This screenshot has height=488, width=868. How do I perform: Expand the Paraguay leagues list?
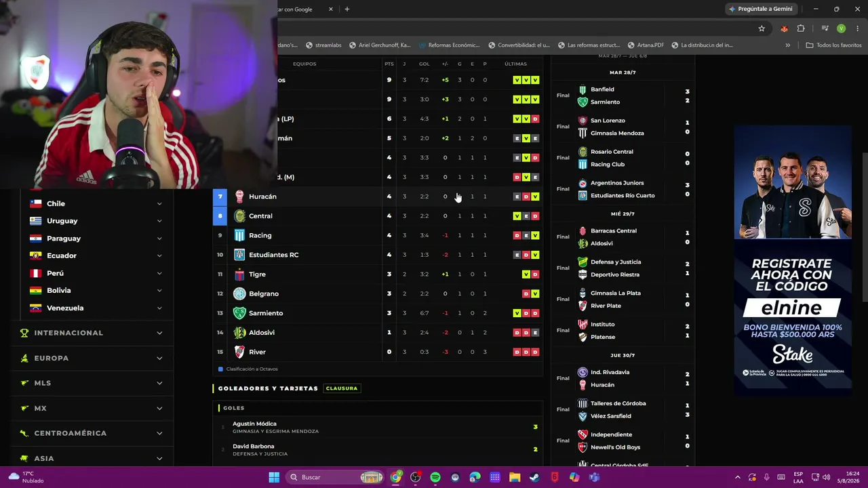(159, 239)
